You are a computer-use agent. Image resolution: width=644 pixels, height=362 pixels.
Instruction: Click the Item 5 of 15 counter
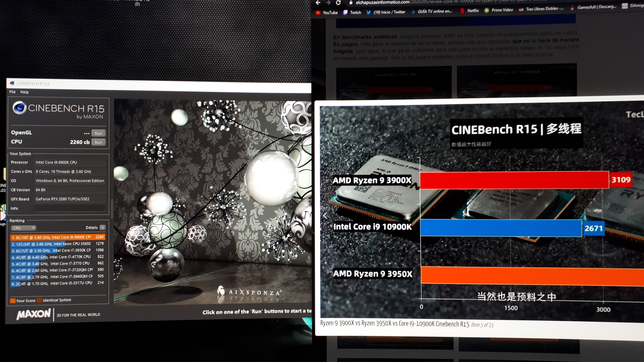pos(482,325)
